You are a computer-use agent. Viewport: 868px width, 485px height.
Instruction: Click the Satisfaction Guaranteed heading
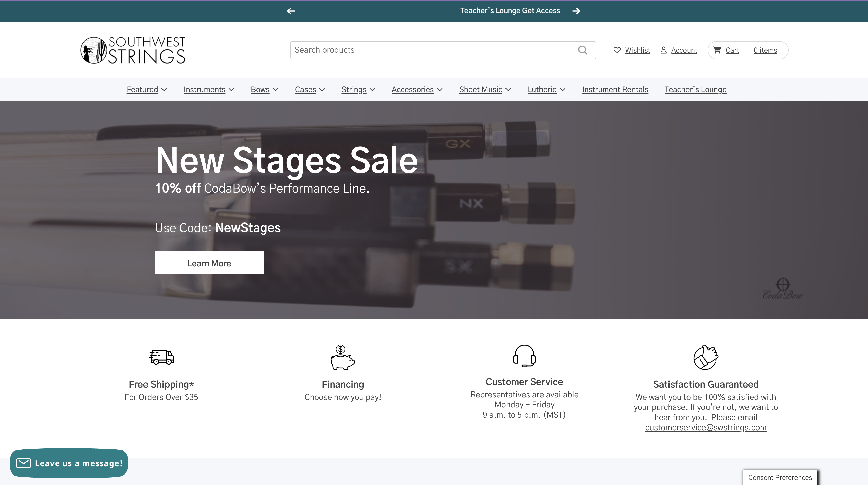[706, 384]
